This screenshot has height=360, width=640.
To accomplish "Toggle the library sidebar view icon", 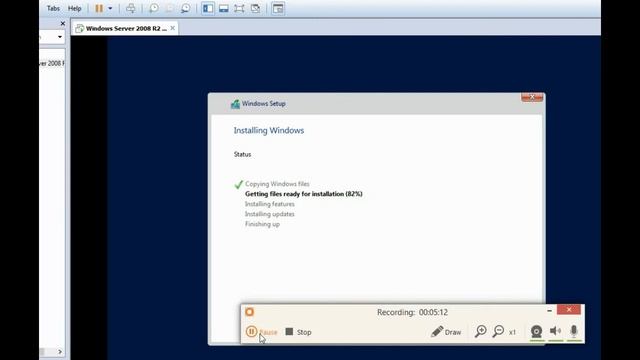I will coord(208,8).
